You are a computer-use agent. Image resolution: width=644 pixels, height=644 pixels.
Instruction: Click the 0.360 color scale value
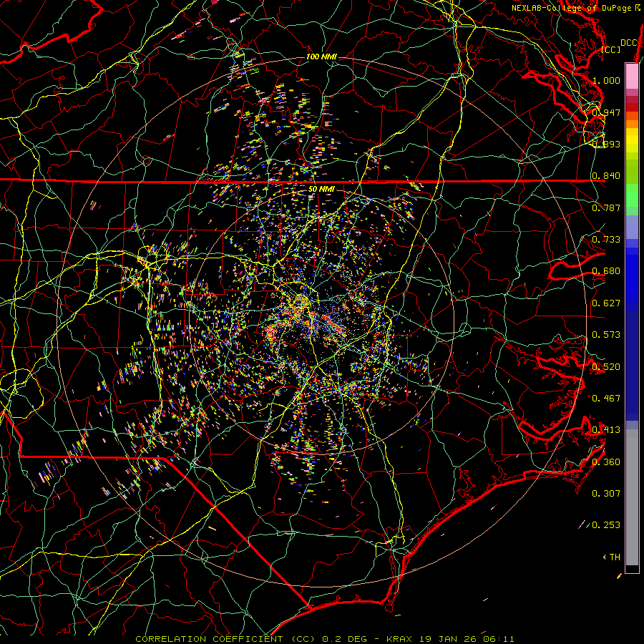pos(606,462)
